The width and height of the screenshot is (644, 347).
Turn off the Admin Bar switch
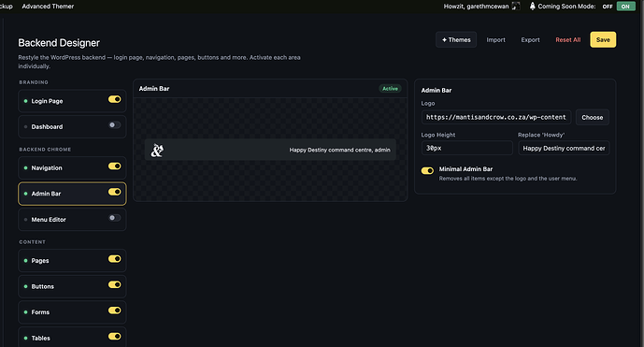(x=115, y=192)
